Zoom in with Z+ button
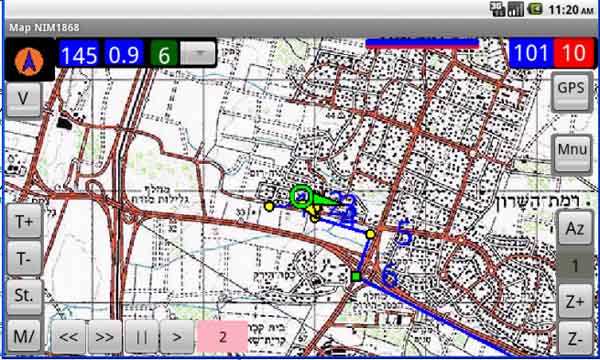This screenshot has width=600, height=360. [x=574, y=301]
